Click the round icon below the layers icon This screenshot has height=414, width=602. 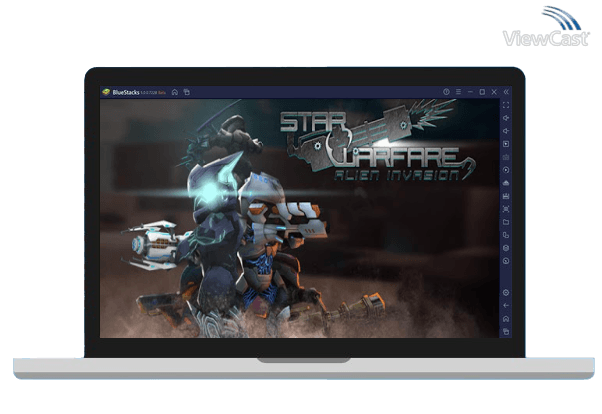tap(506, 261)
